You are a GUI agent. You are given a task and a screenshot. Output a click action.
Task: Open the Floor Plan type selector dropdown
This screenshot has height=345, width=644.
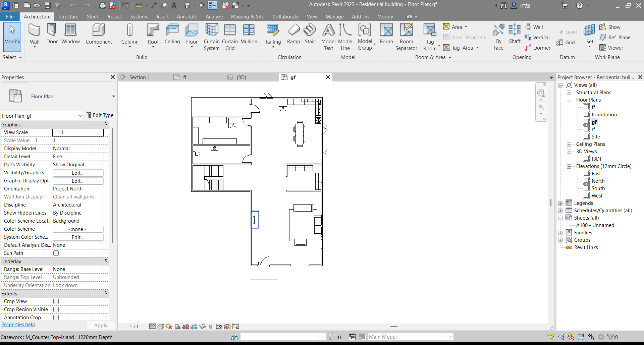(113, 97)
